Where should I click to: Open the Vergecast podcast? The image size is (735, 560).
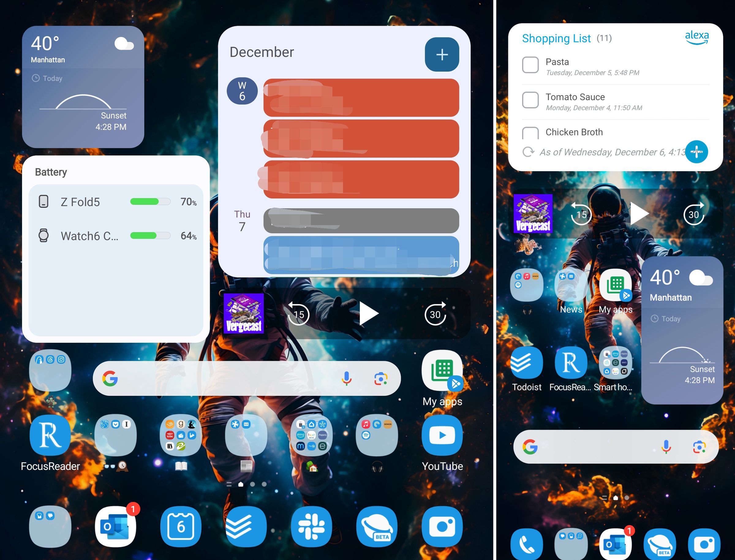pos(243,313)
